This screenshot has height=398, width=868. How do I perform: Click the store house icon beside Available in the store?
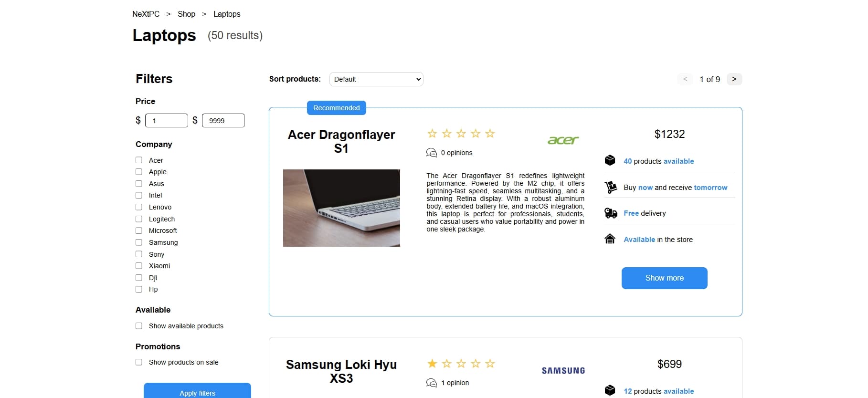[610, 239]
